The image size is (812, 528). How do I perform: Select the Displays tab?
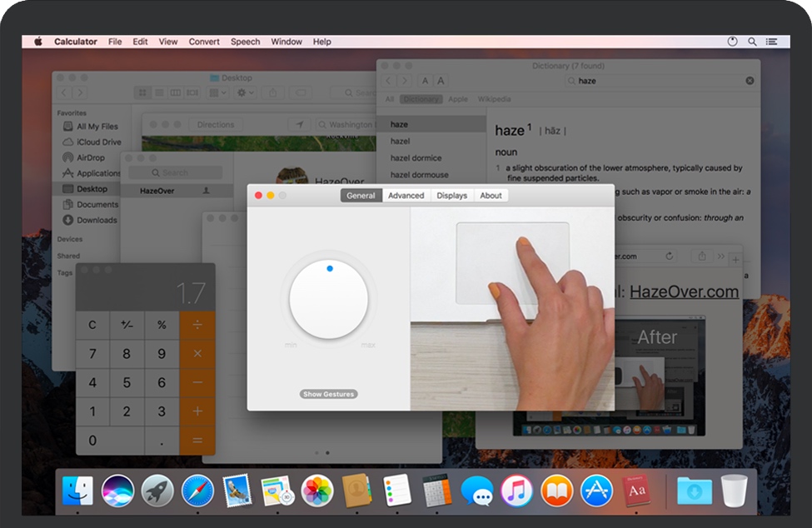[x=452, y=196]
